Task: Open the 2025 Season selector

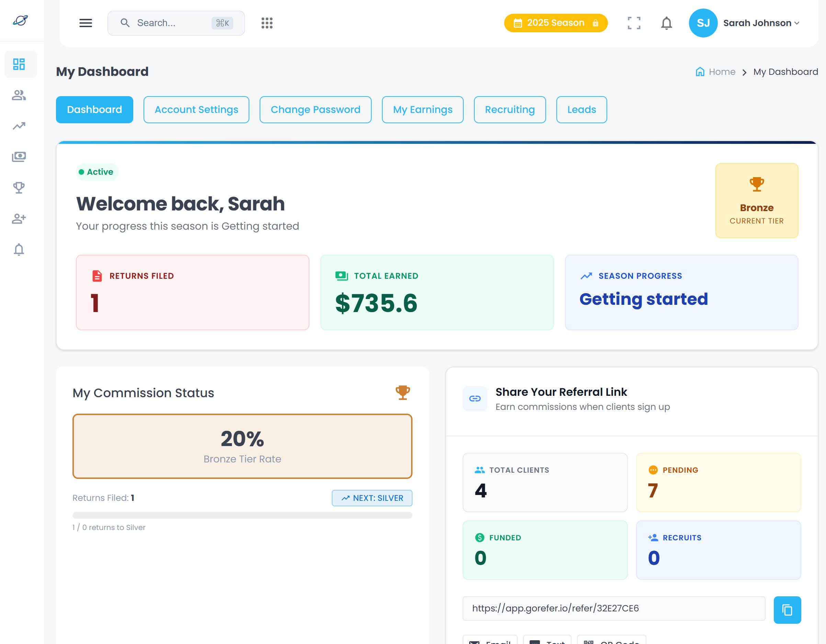Action: 555,23
